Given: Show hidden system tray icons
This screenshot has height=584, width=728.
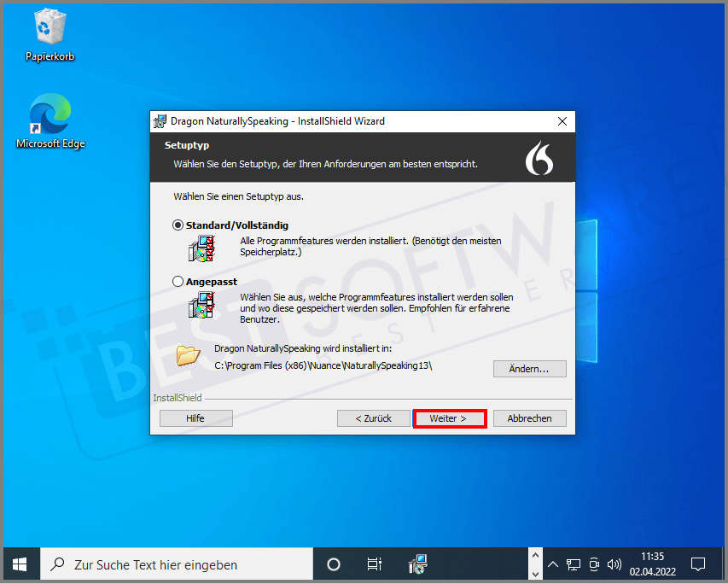Looking at the screenshot, I should pos(553,564).
